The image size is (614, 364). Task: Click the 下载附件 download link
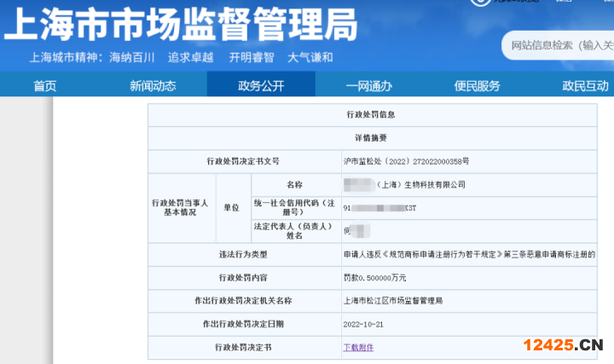(x=358, y=347)
